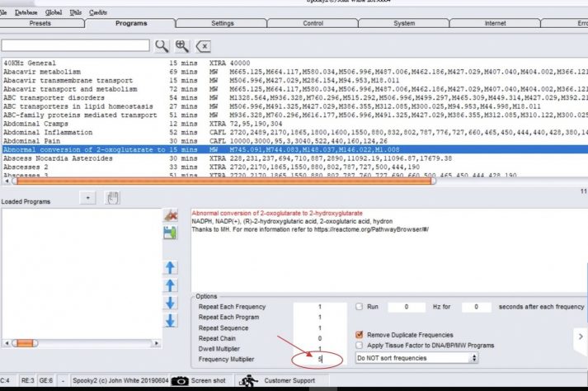This screenshot has width=588, height=391.
Task: Click the bottommost blue down arrow
Action: click(171, 319)
